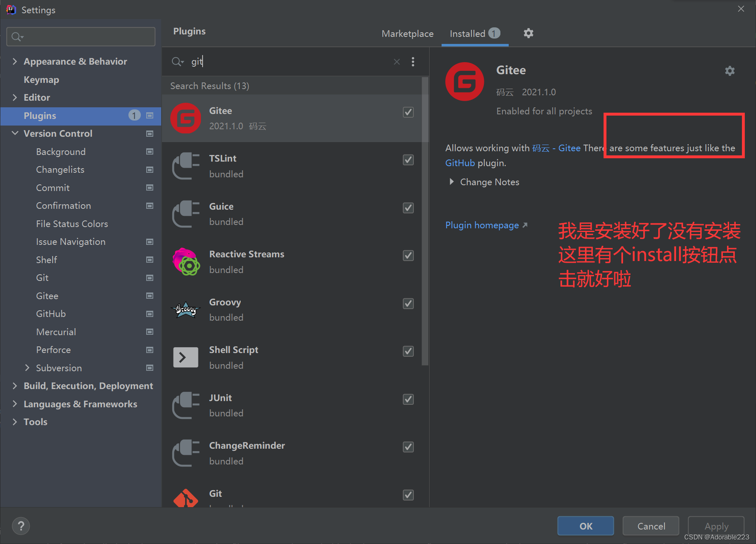Click project-level icon beside Shelf
This screenshot has height=544, width=756.
pyautogui.click(x=150, y=260)
